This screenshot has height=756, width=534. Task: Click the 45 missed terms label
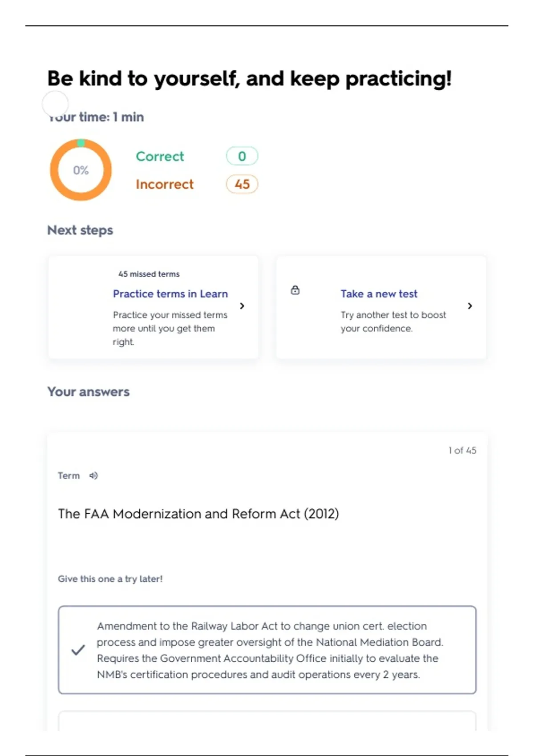(149, 274)
